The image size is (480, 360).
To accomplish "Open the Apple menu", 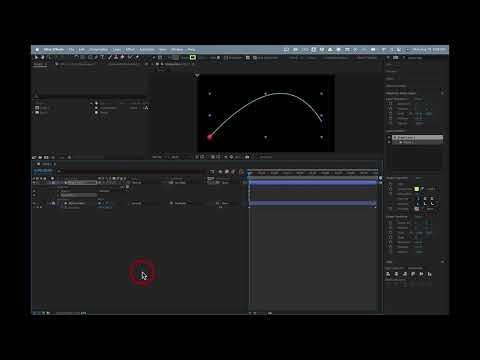I will [x=37, y=49].
